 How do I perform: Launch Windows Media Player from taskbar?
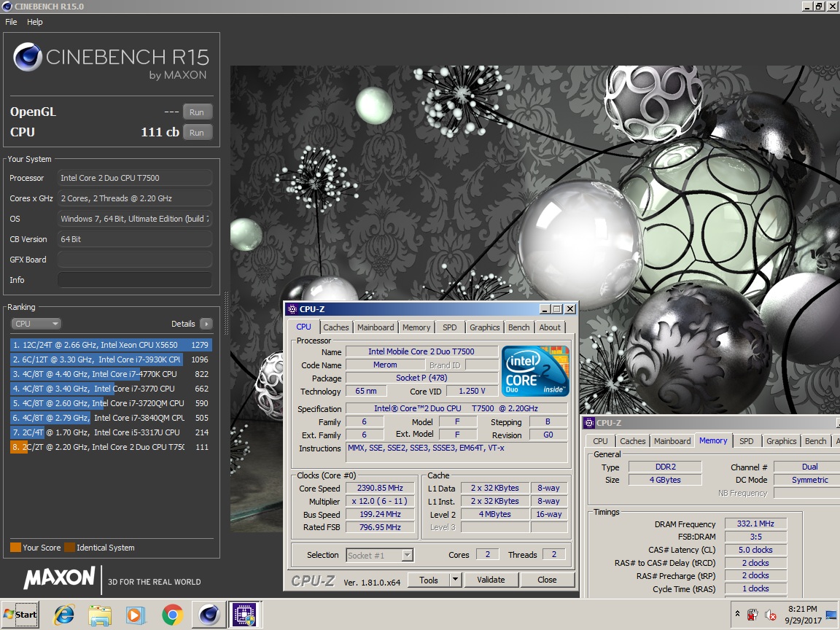pyautogui.click(x=136, y=615)
